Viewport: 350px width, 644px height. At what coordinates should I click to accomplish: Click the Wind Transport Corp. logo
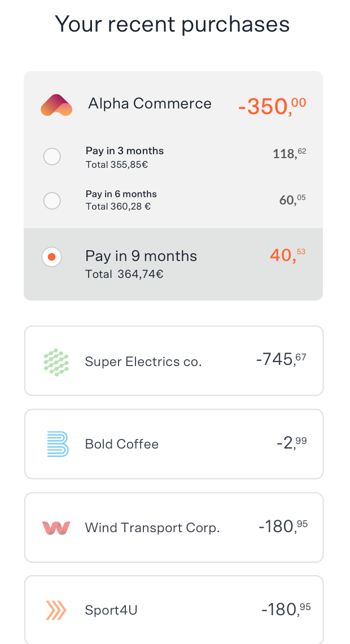56,527
